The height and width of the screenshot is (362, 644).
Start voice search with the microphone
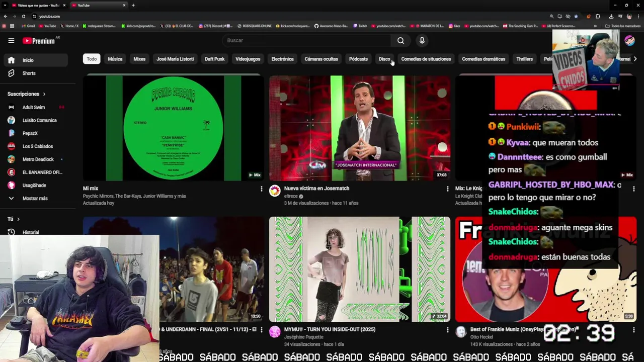(x=422, y=40)
